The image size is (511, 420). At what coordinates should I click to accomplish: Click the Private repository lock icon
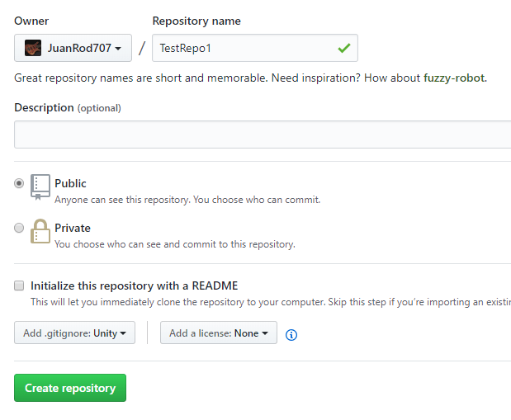[x=40, y=231]
